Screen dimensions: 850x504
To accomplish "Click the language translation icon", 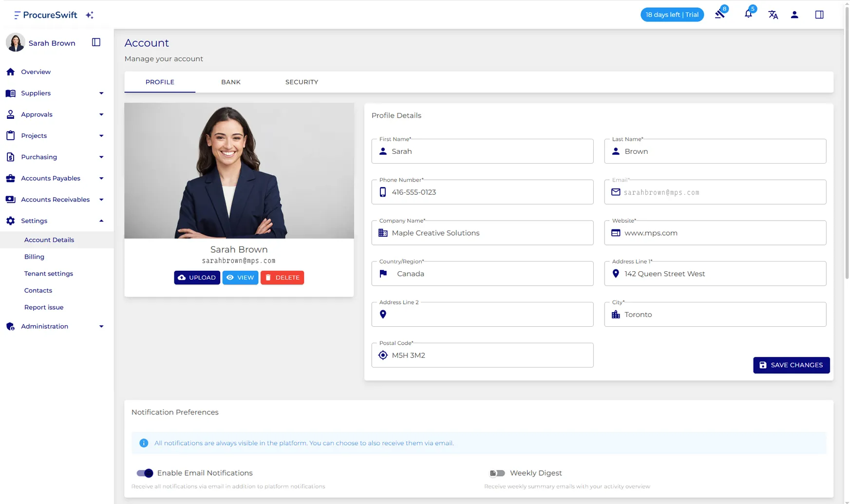I will (x=774, y=15).
